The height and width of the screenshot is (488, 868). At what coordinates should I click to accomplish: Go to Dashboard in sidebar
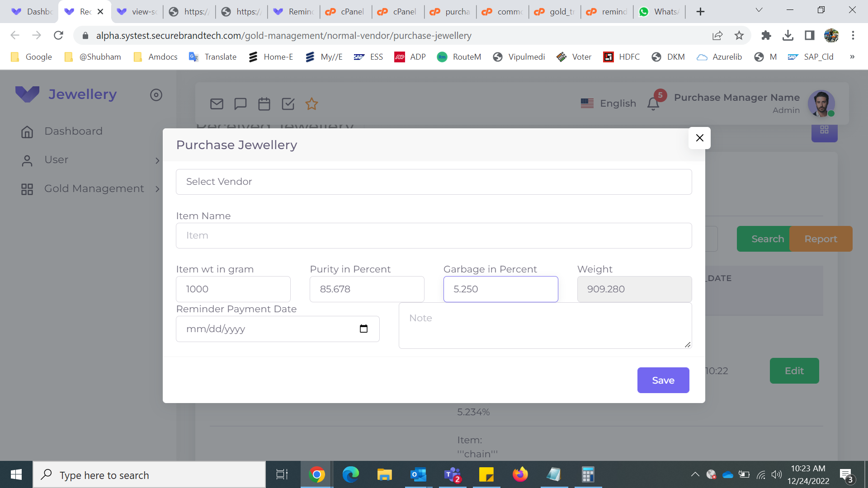tap(73, 131)
